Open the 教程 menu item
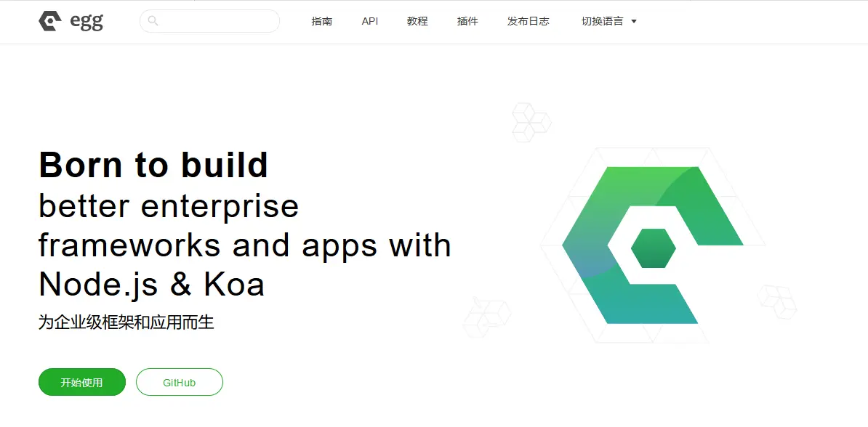 (x=417, y=22)
